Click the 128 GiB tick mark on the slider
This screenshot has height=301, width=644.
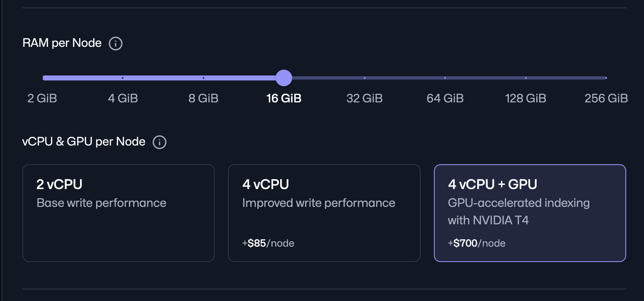coord(525,78)
